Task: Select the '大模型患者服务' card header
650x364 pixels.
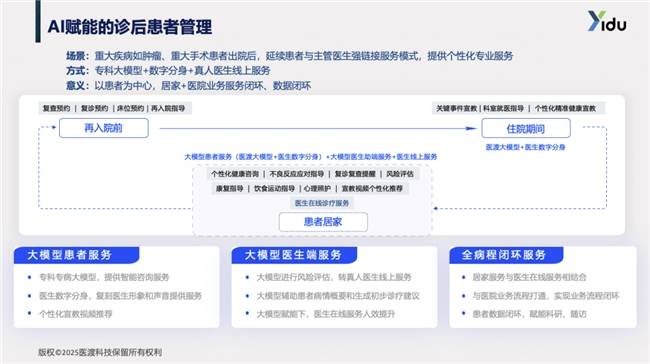Action: pos(77,255)
